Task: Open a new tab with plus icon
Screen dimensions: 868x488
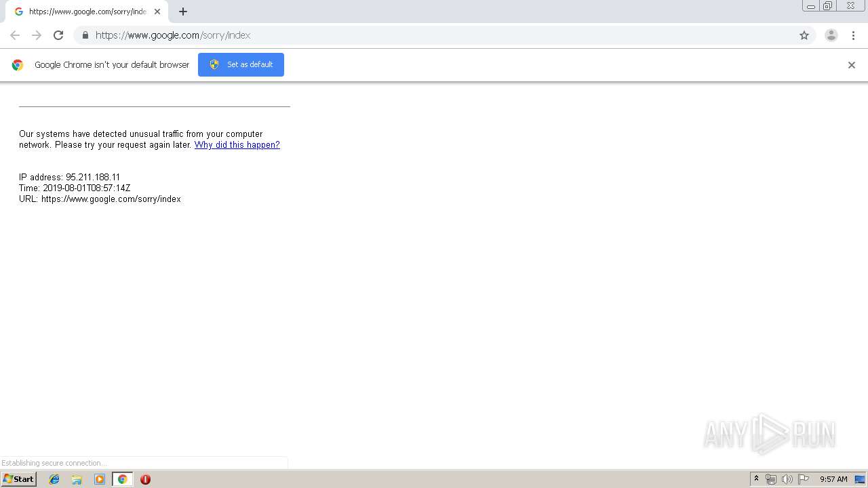Action: (x=183, y=12)
